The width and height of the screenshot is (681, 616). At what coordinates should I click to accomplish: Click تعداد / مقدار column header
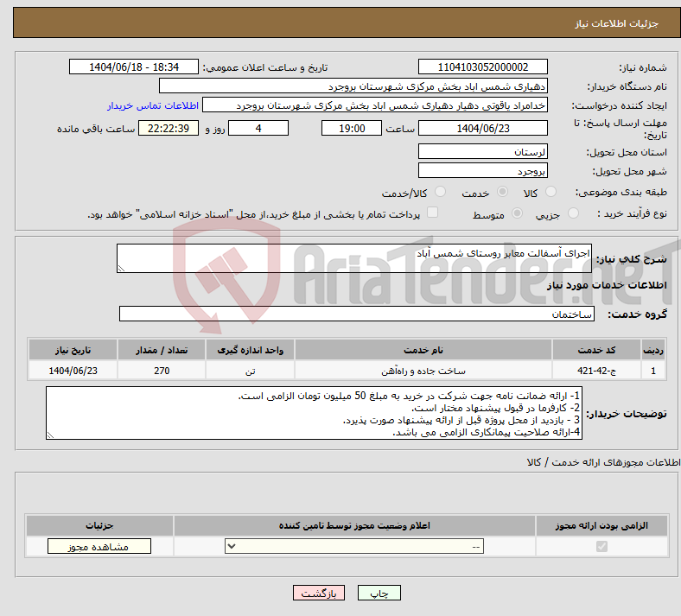click(x=162, y=350)
